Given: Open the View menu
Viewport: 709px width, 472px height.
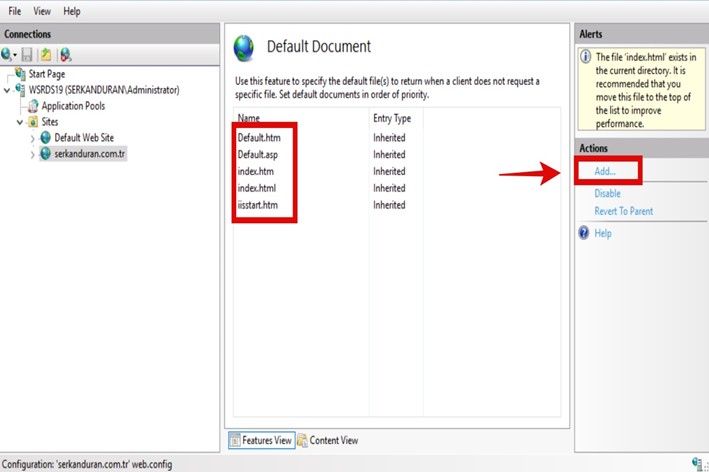Looking at the screenshot, I should coord(42,11).
